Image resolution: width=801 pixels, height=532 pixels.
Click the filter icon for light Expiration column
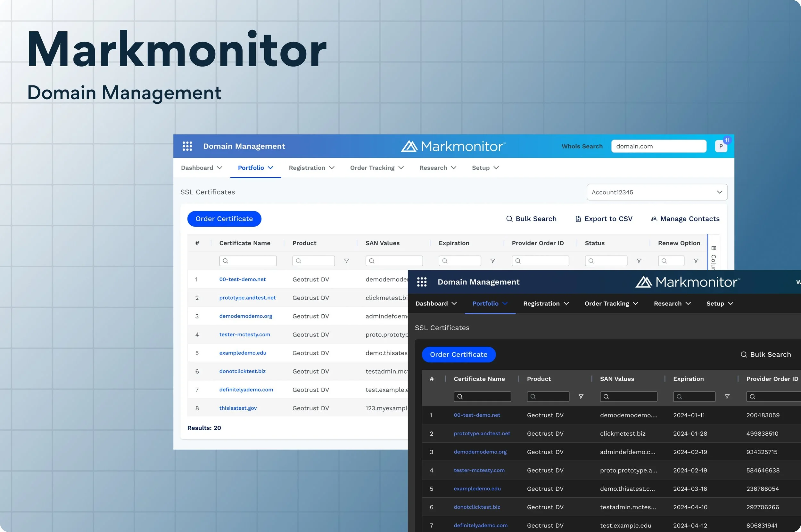[492, 261]
